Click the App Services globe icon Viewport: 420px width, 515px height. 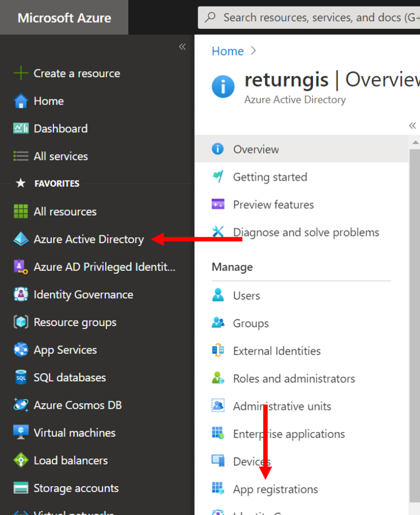click(x=21, y=350)
